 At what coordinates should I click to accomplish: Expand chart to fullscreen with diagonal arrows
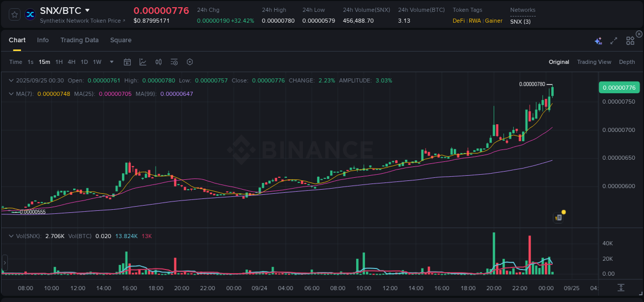click(x=613, y=41)
